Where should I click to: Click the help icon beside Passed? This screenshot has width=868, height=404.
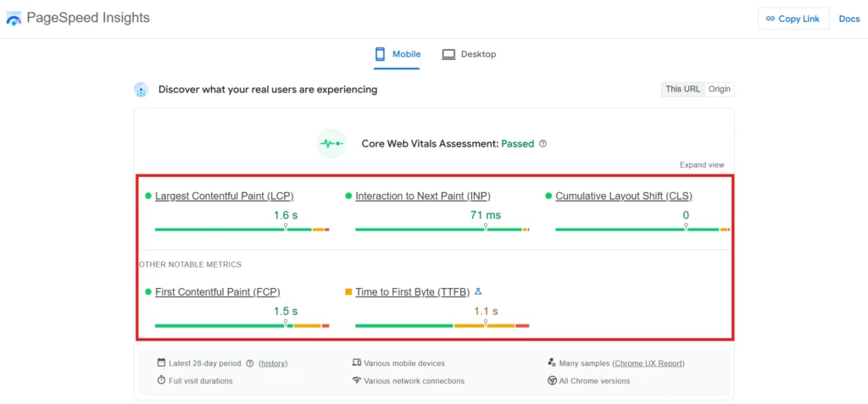coord(542,144)
